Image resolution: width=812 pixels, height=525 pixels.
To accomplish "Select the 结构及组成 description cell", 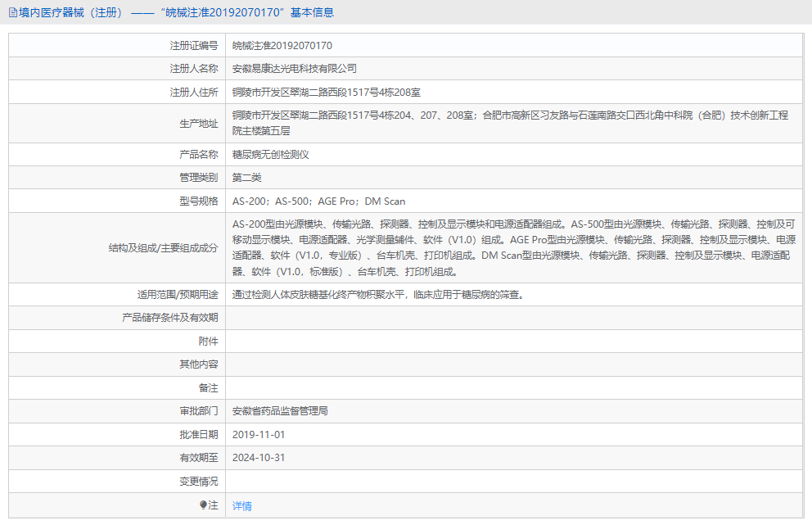I will click(x=506, y=247).
